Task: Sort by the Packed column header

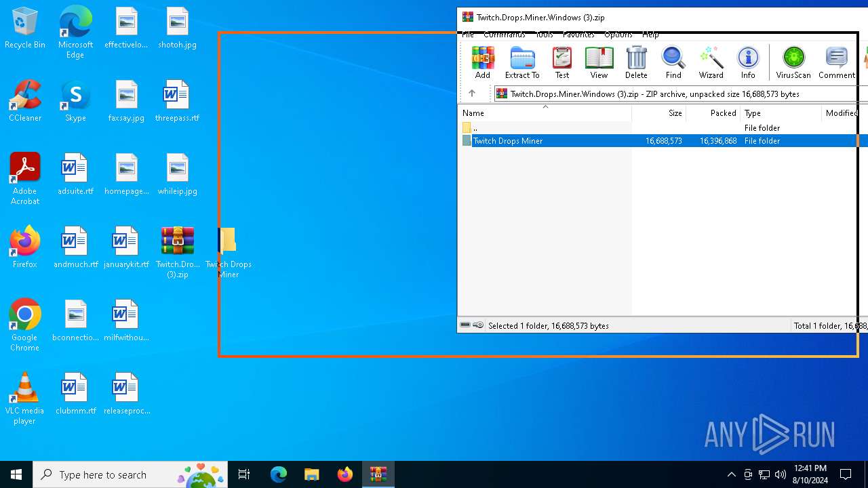Action: [x=713, y=113]
